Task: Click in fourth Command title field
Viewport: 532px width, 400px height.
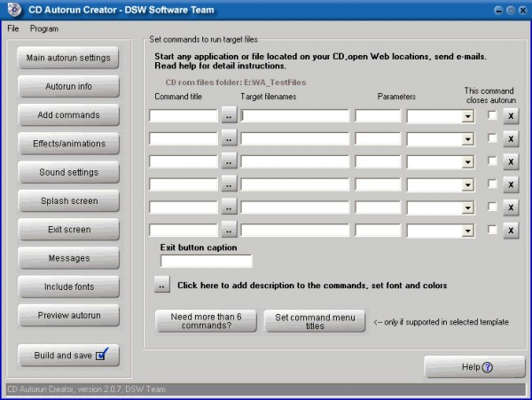Action: click(184, 184)
